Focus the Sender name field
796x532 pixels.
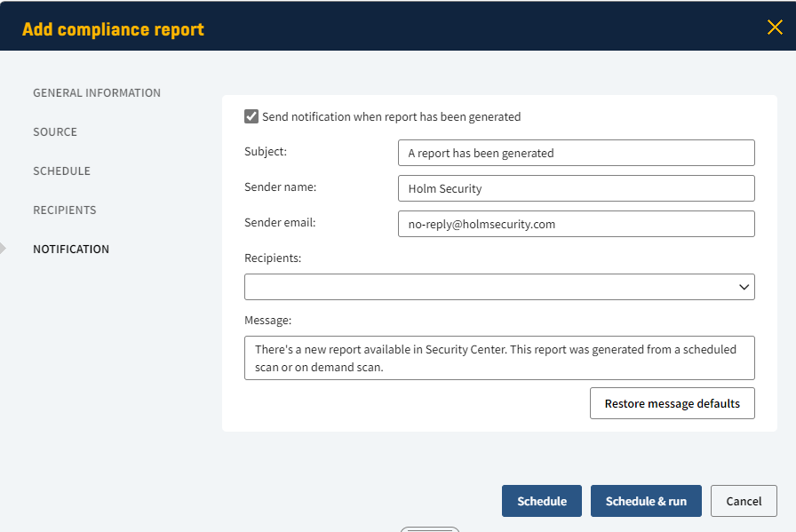point(576,188)
